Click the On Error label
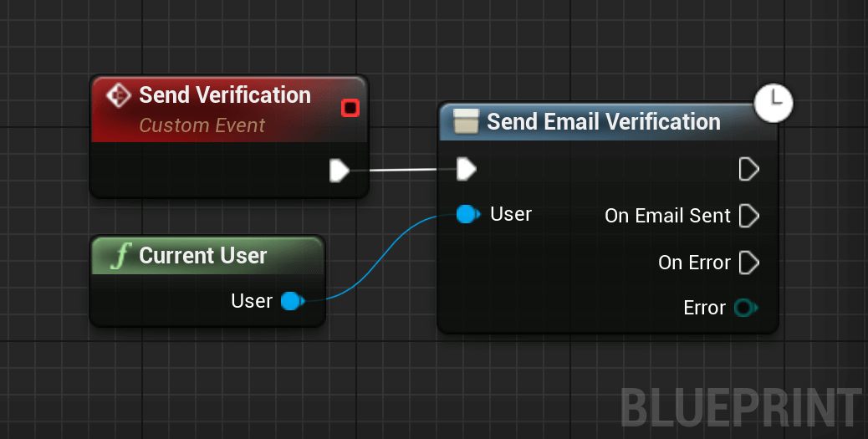868x439 pixels. [694, 263]
